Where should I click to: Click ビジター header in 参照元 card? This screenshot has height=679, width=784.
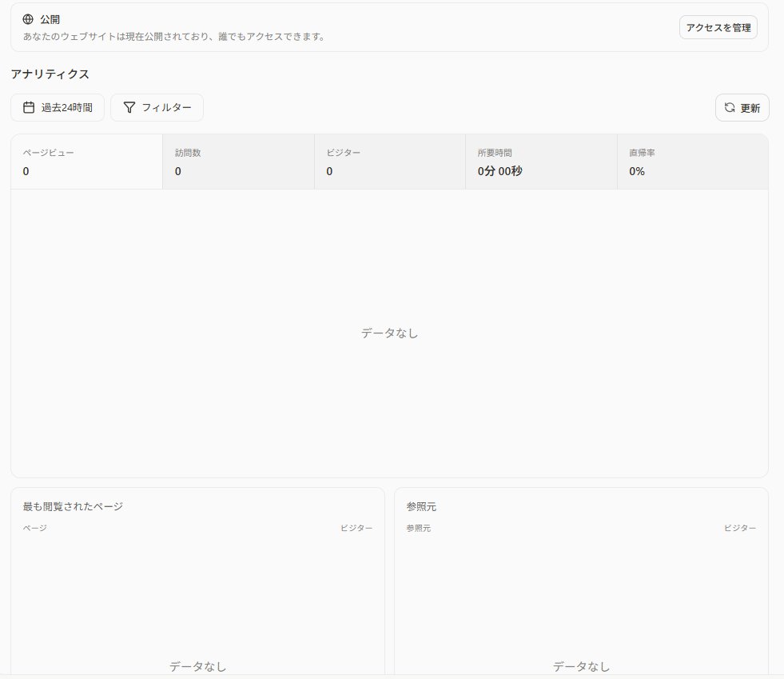(740, 528)
